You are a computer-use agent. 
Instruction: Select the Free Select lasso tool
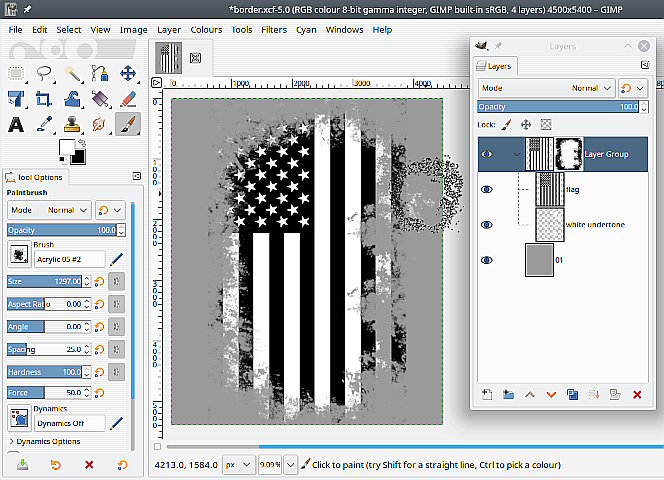(44, 73)
